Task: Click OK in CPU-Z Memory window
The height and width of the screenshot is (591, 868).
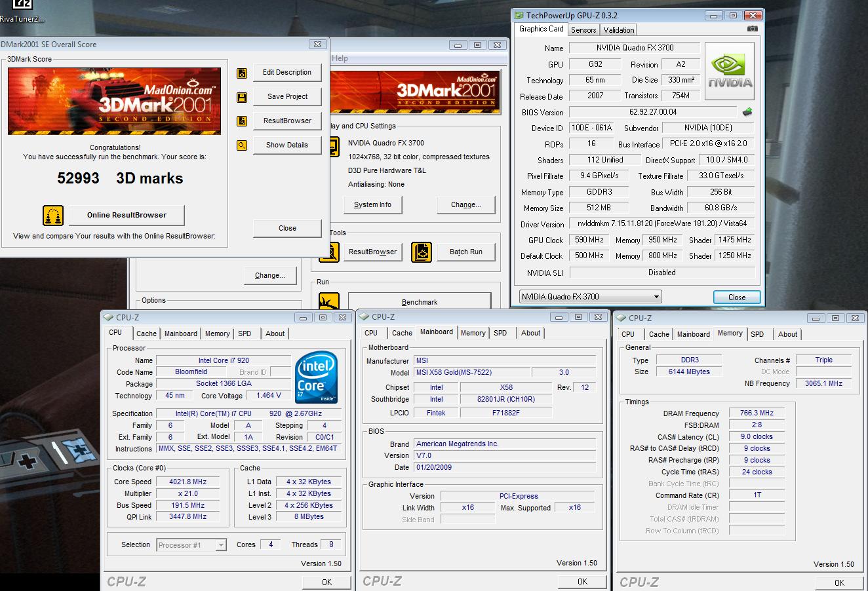Action: (x=839, y=582)
